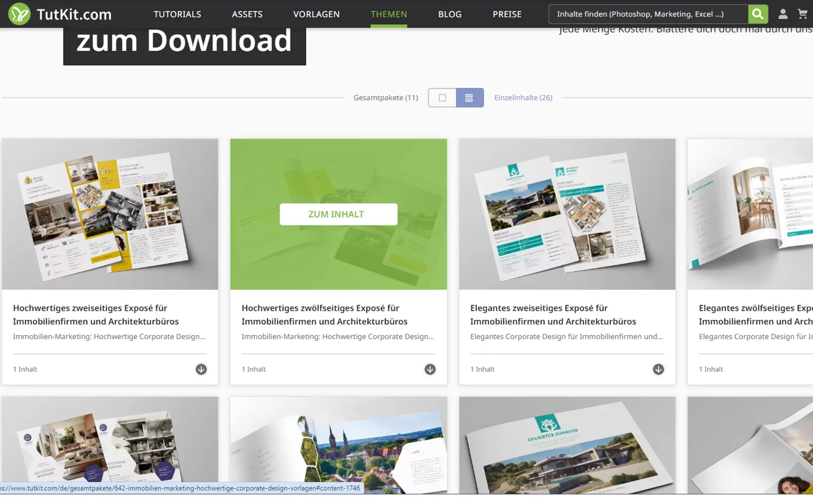The height and width of the screenshot is (504, 813).
Task: Open the Geliebtes Zuhause brochure thumbnail
Action: (x=567, y=445)
